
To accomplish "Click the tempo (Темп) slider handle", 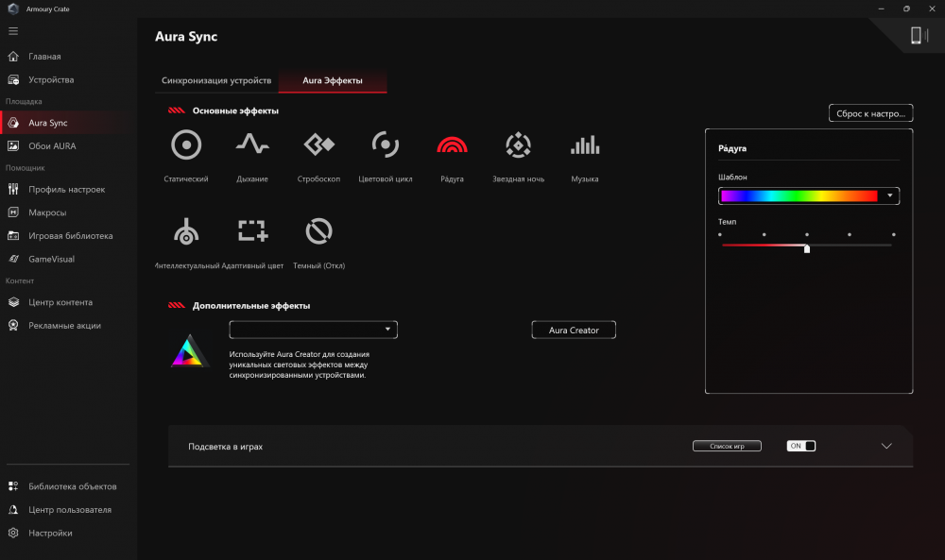I will [806, 248].
